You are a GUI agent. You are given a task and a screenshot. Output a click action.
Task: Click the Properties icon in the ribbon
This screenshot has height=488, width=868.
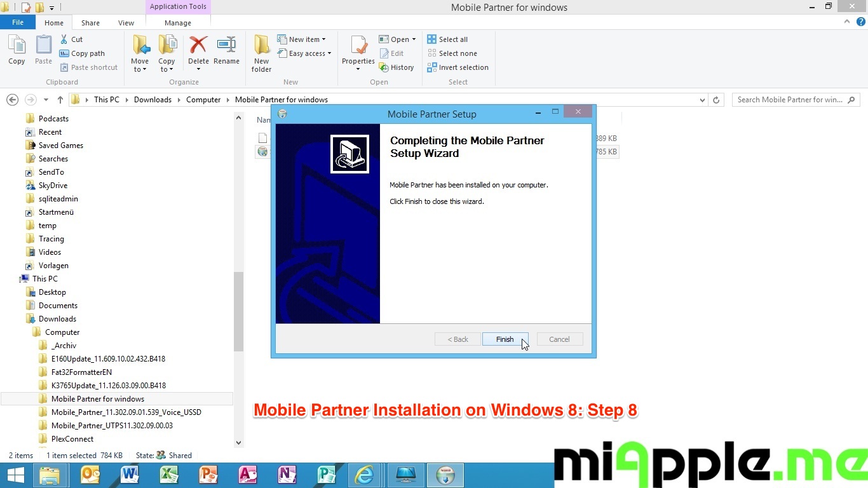point(358,46)
